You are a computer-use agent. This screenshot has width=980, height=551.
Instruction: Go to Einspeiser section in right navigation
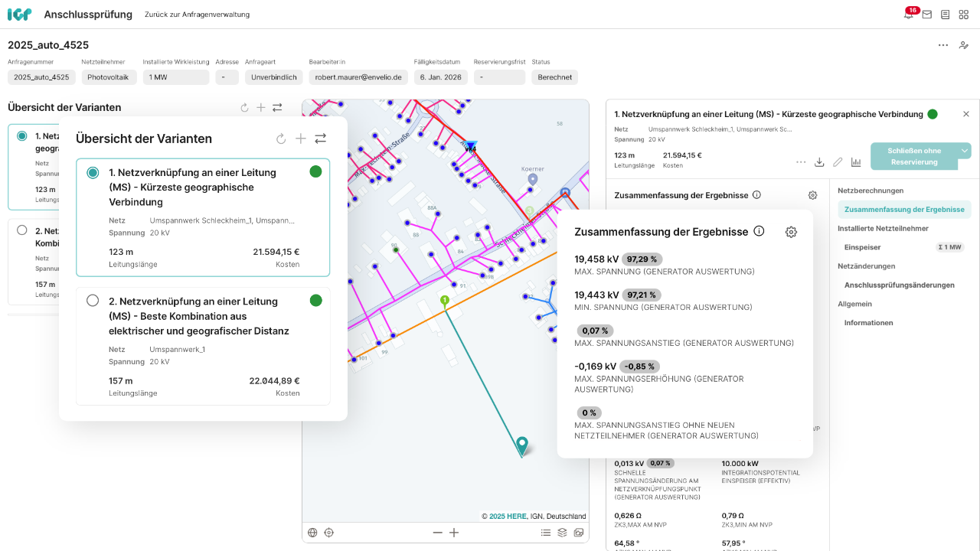tap(862, 247)
